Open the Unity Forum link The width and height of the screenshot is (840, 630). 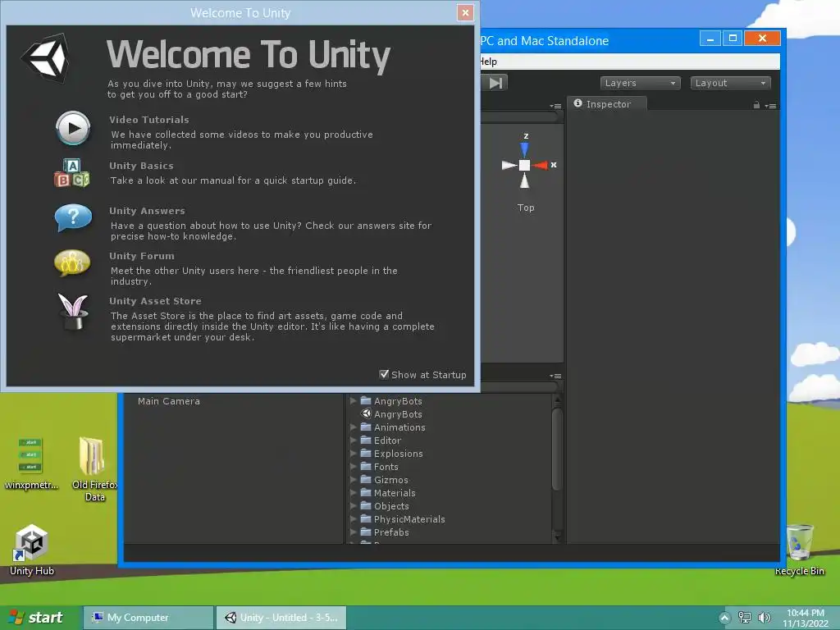click(x=142, y=256)
